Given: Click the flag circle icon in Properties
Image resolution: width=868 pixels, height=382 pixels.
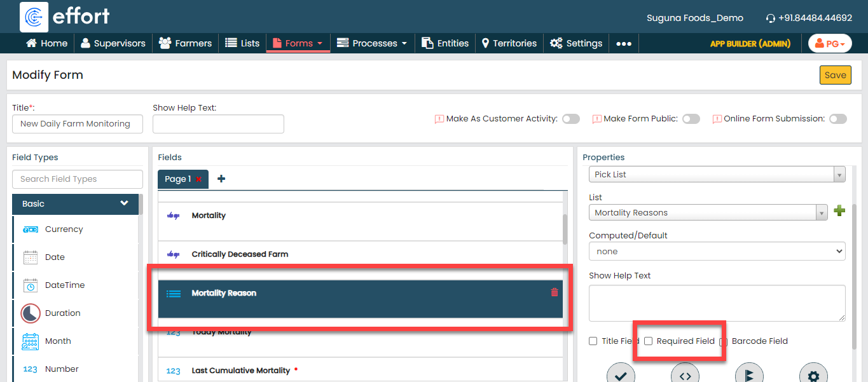Looking at the screenshot, I should point(748,375).
